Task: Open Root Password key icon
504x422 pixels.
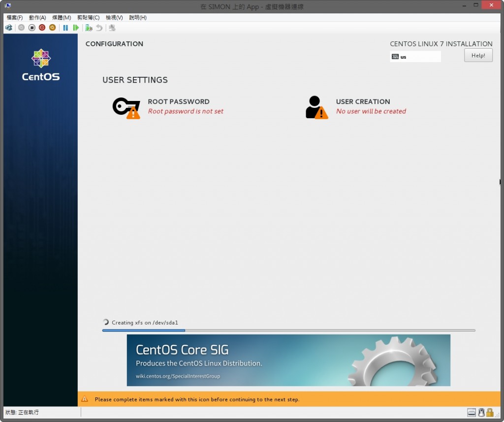Action: click(x=126, y=108)
